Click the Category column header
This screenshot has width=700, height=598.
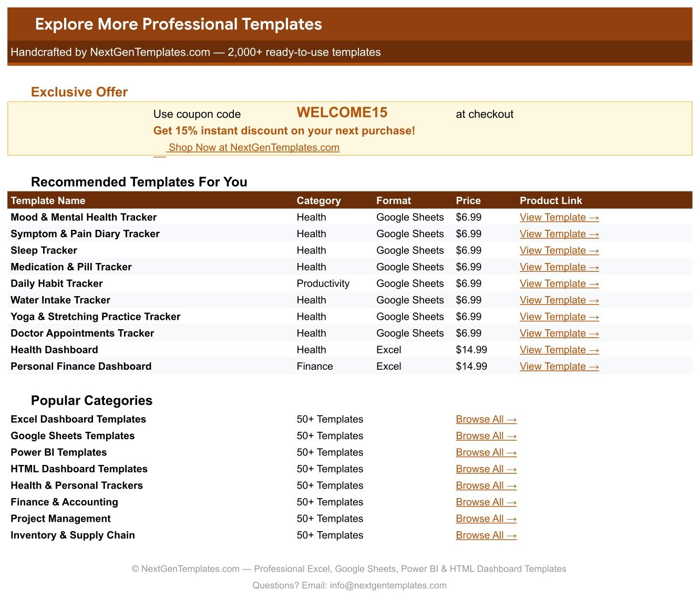[x=318, y=200]
